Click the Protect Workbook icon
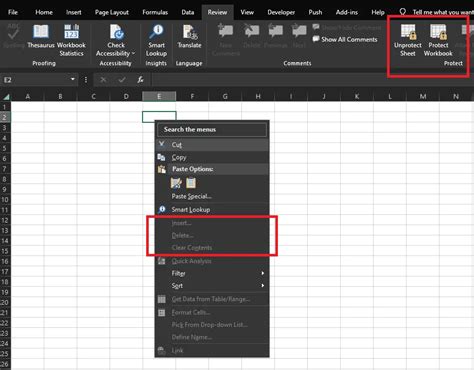Screen dimensions: 474x370 pos(438,32)
